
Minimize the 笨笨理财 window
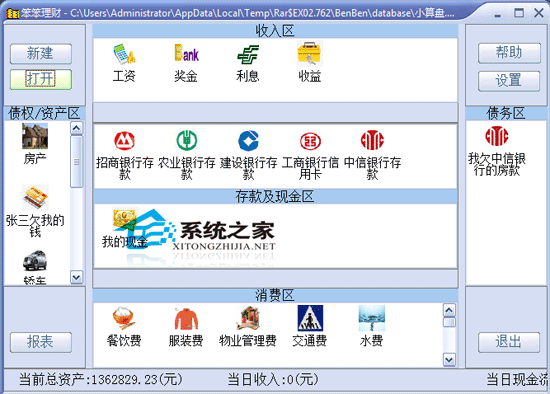(x=498, y=14)
